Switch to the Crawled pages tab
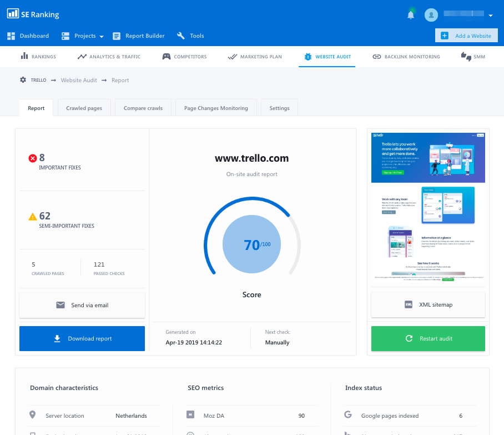The width and height of the screenshot is (504, 435). (84, 108)
